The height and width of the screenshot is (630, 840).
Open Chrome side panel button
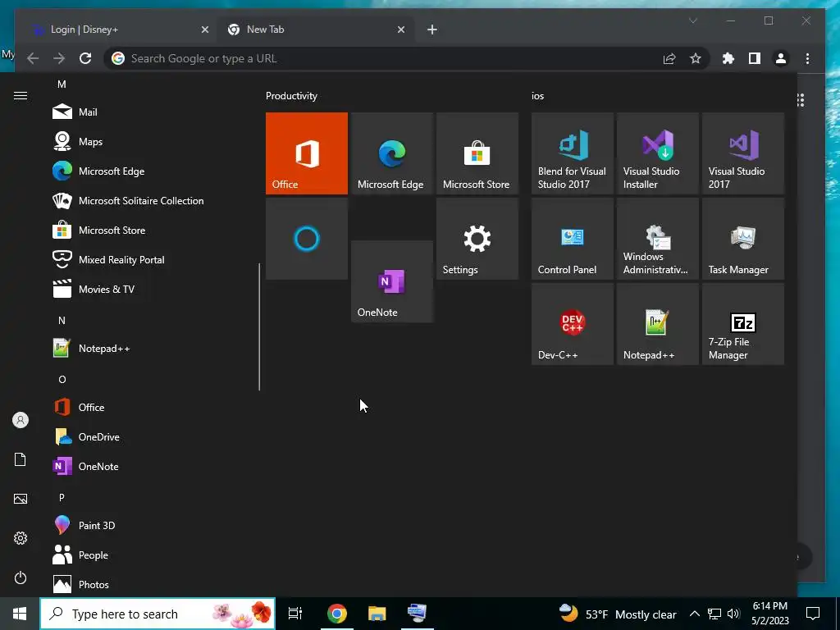pos(755,58)
